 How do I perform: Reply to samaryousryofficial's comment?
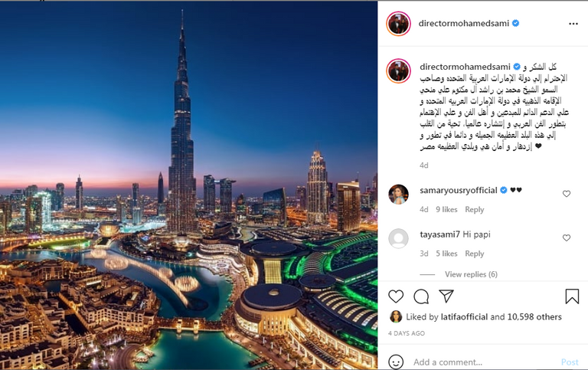pos(475,209)
